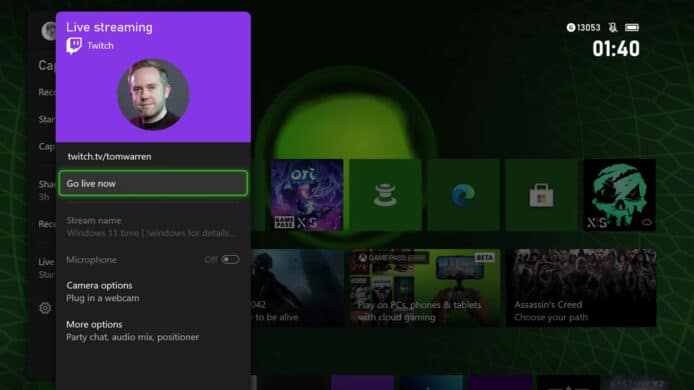The width and height of the screenshot is (694, 390).
Task: Click the settings gear icon in guide
Action: (x=45, y=308)
